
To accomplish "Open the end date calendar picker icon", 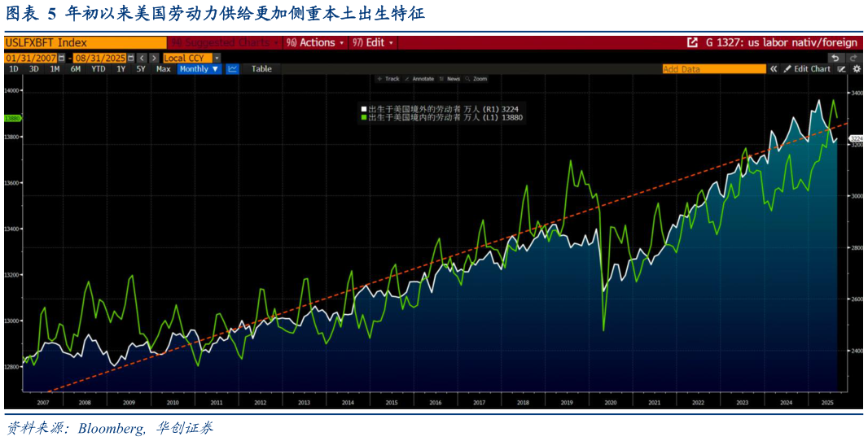I will pyautogui.click(x=129, y=58).
